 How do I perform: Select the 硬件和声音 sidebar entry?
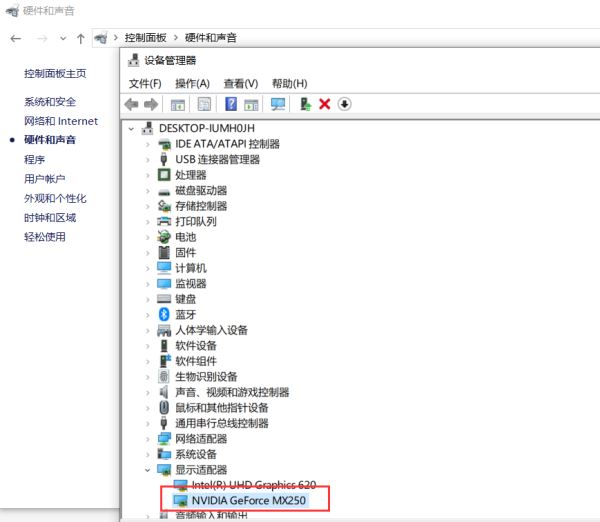(50, 140)
